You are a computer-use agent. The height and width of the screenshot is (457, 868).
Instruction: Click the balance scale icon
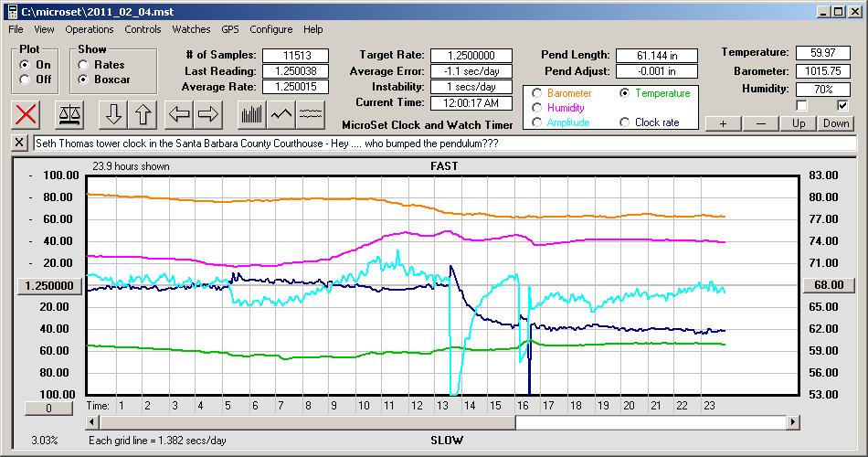click(x=69, y=114)
